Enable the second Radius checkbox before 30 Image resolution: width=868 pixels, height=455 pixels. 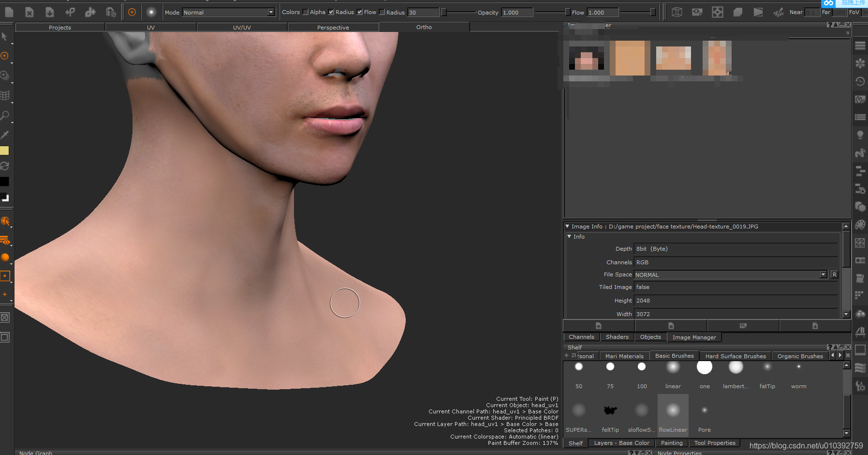(382, 12)
